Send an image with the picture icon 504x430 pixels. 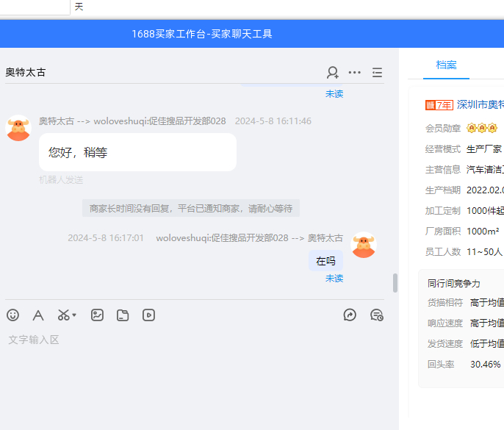[97, 315]
